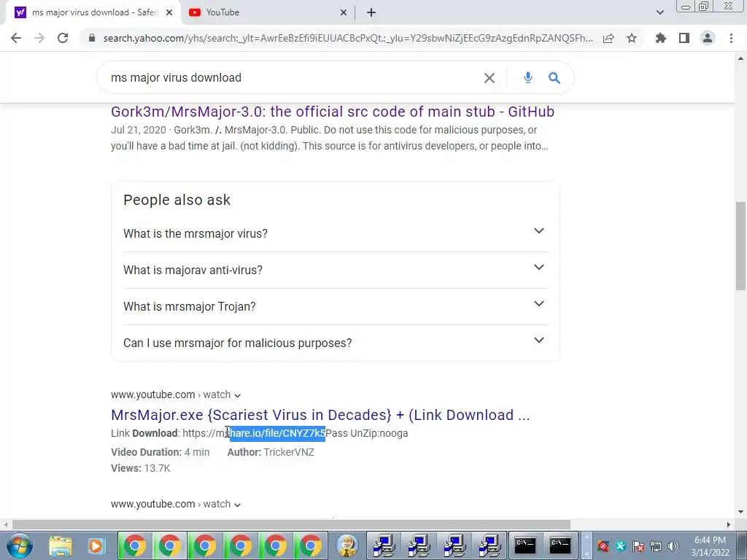Click the scroll-right arrow at bottom
This screenshot has width=747, height=560.
pos(729,524)
